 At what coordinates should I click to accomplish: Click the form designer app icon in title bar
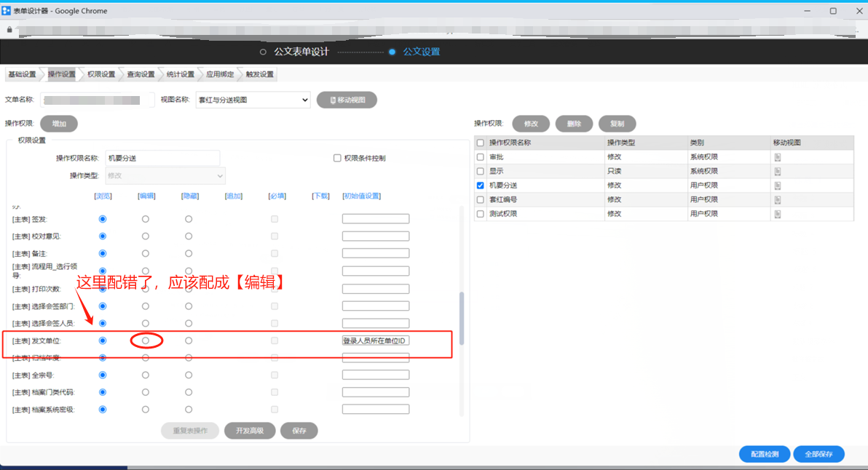pos(6,10)
